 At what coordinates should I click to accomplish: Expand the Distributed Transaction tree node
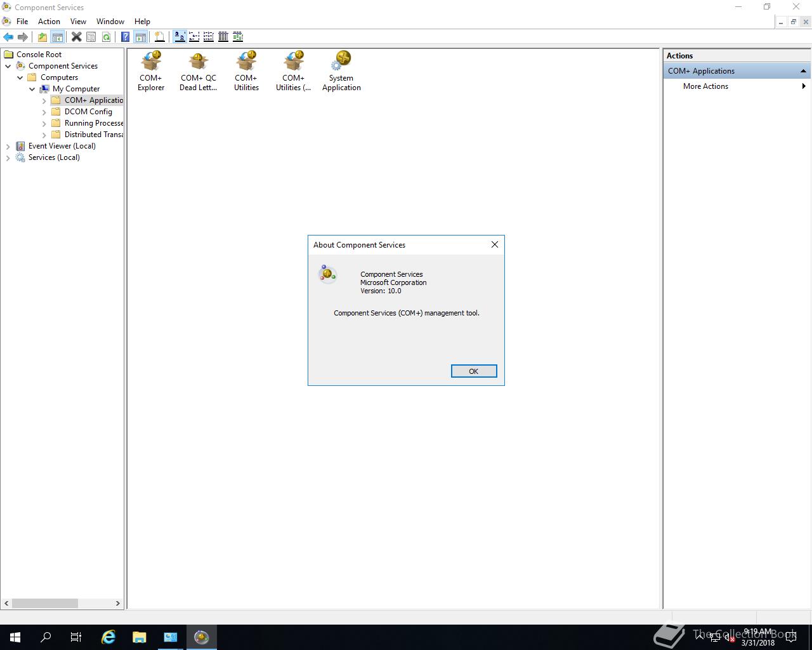point(44,135)
